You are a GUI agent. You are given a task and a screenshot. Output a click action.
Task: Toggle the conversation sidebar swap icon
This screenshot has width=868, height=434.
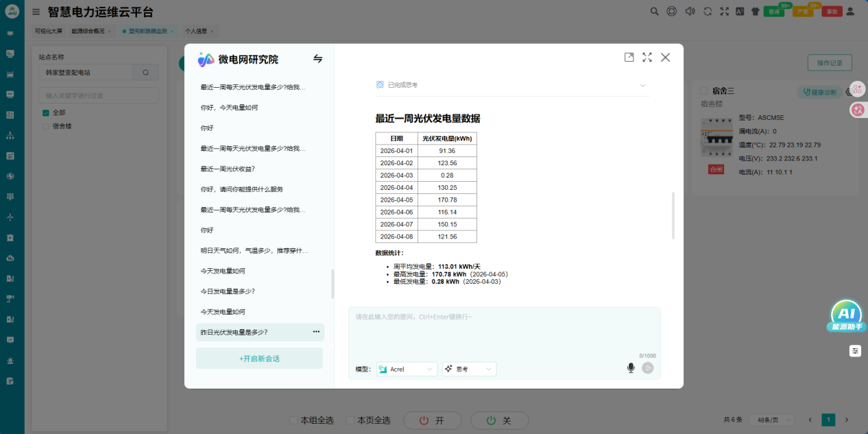coord(317,59)
